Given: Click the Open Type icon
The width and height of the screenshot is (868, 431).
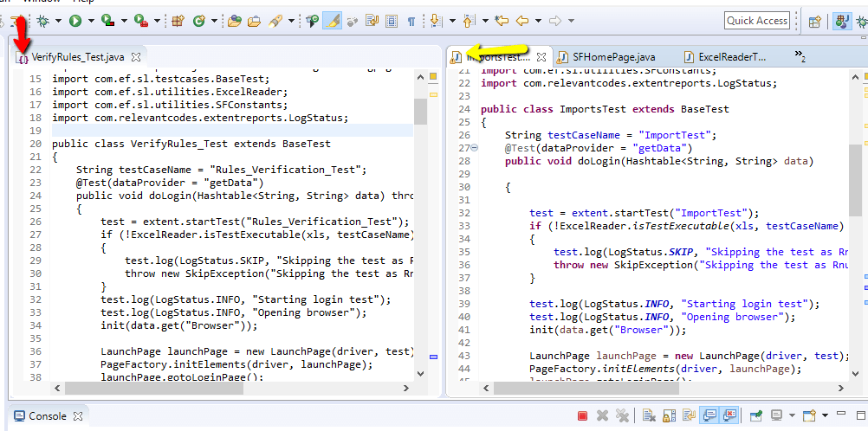Looking at the screenshot, I should point(234,20).
